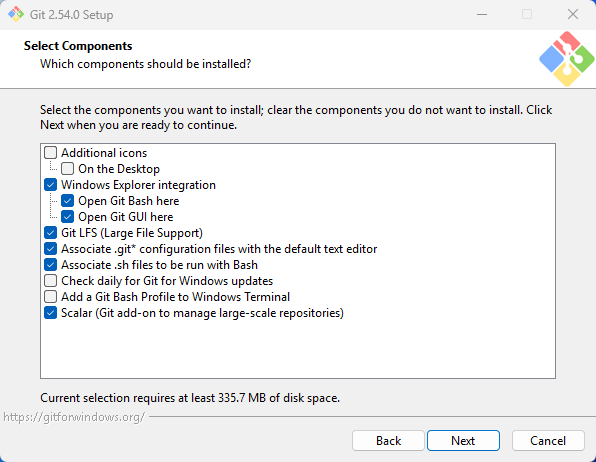
Task: Go Back to the previous setup page
Action: click(388, 441)
